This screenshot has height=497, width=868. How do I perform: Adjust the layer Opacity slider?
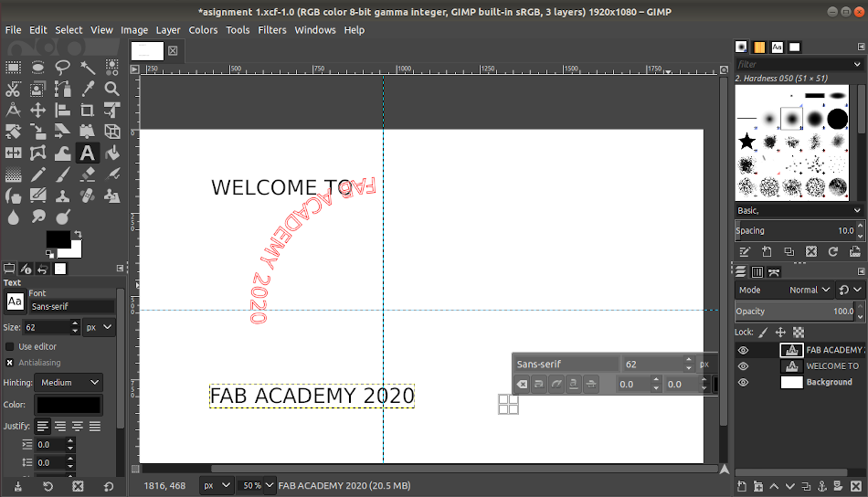tap(795, 312)
